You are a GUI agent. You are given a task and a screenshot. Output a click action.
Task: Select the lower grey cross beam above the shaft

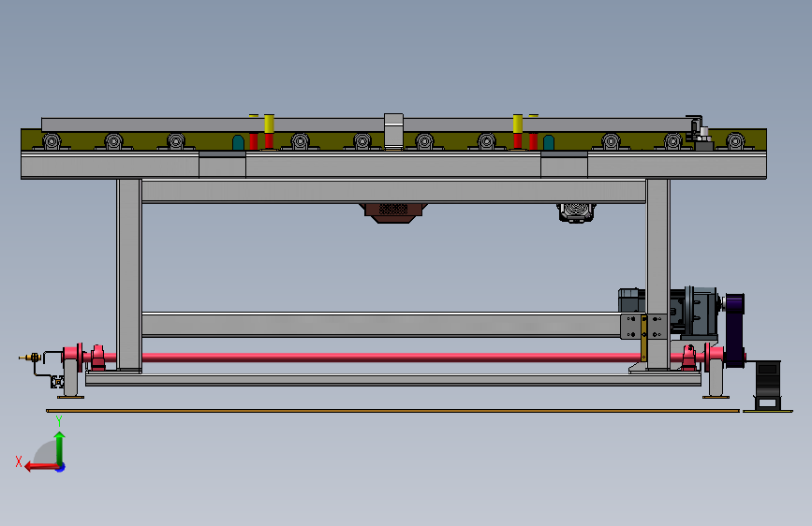pyautogui.click(x=381, y=325)
